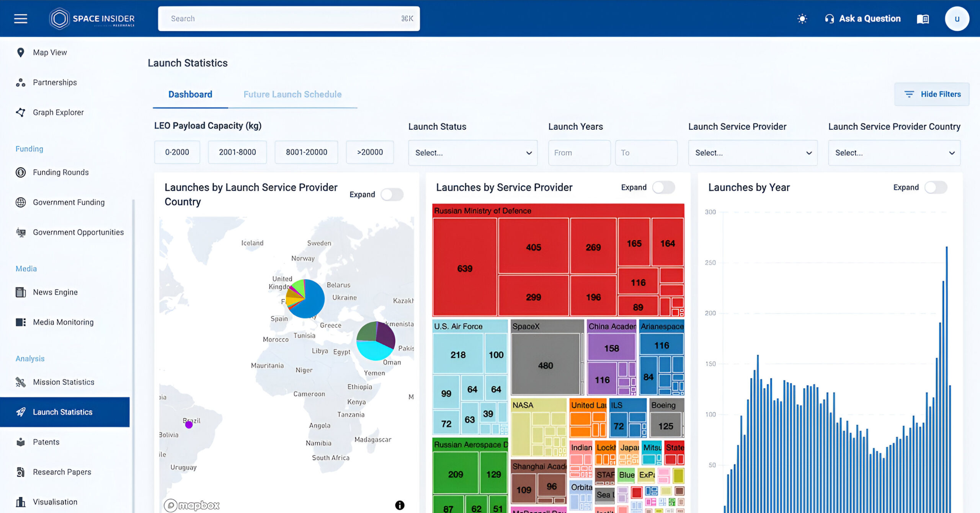Click the U.S. Air Force 218 block

(x=458, y=353)
